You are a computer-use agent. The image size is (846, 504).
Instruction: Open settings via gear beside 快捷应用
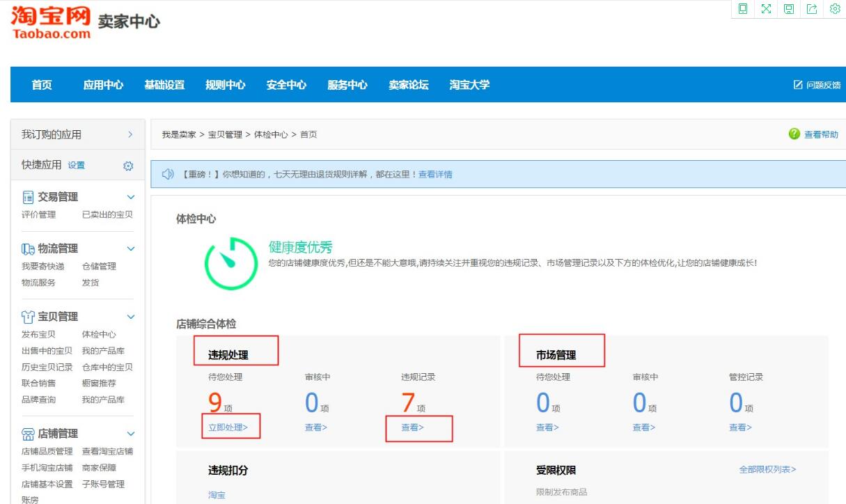(127, 166)
